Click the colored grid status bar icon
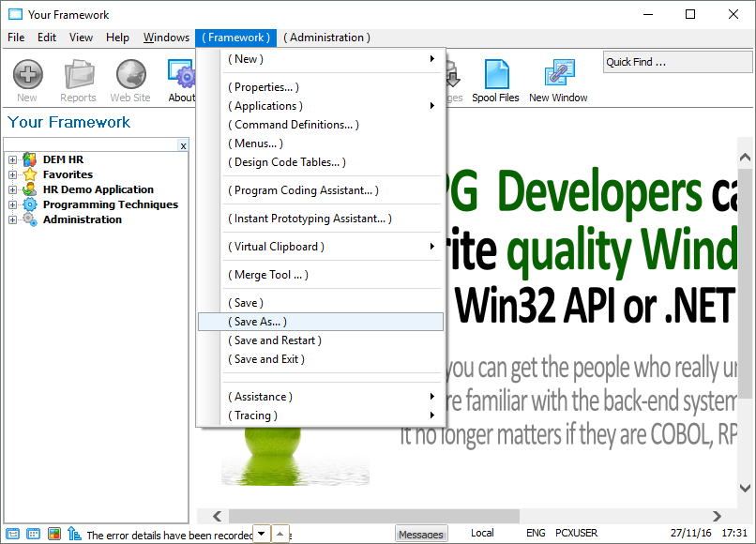This screenshot has width=756, height=544. click(53, 534)
